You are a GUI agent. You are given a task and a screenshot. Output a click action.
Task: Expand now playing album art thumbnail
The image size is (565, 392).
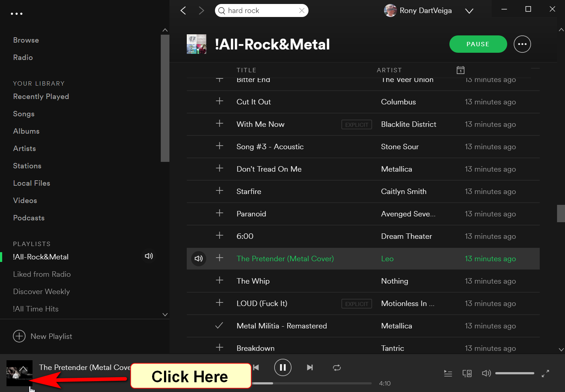point(20,373)
